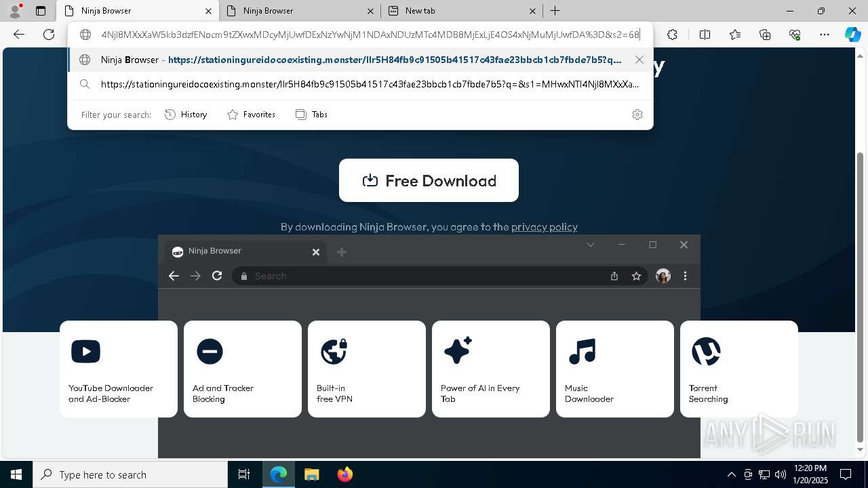
Task: Open the privacy policy link
Action: click(545, 227)
